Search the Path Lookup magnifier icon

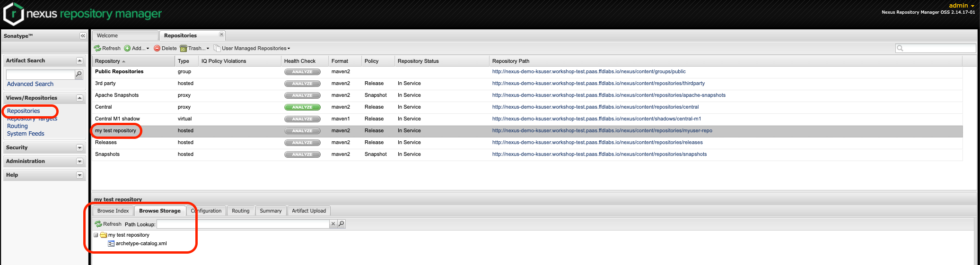(341, 224)
